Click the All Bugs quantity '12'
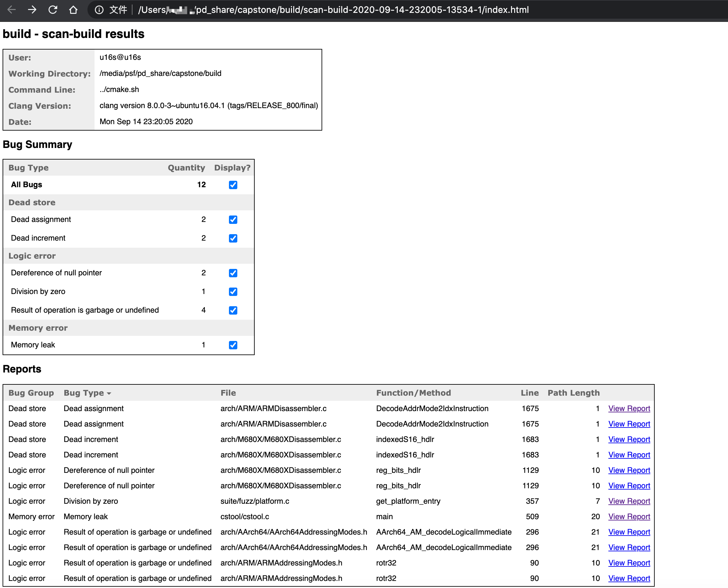728x588 pixels. pyautogui.click(x=202, y=185)
